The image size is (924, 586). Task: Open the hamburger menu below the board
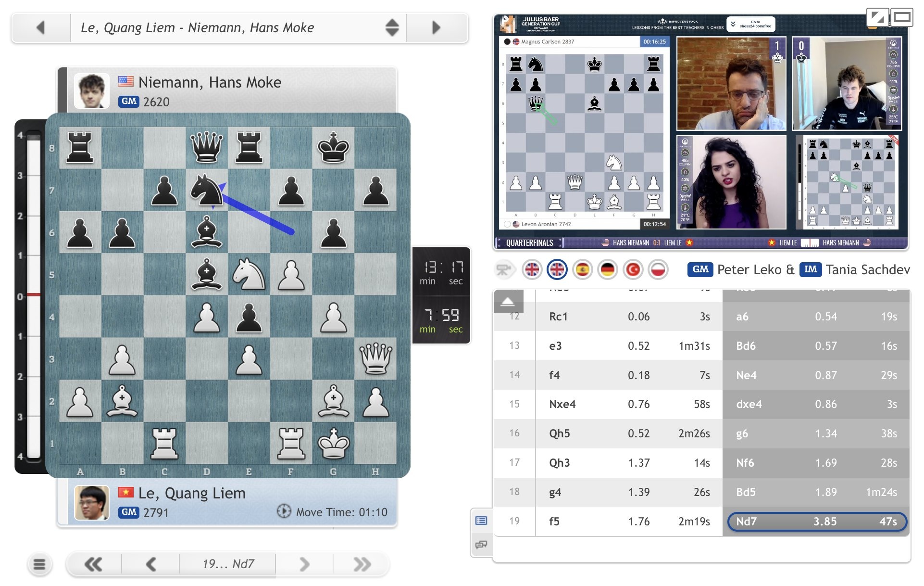[x=40, y=564]
